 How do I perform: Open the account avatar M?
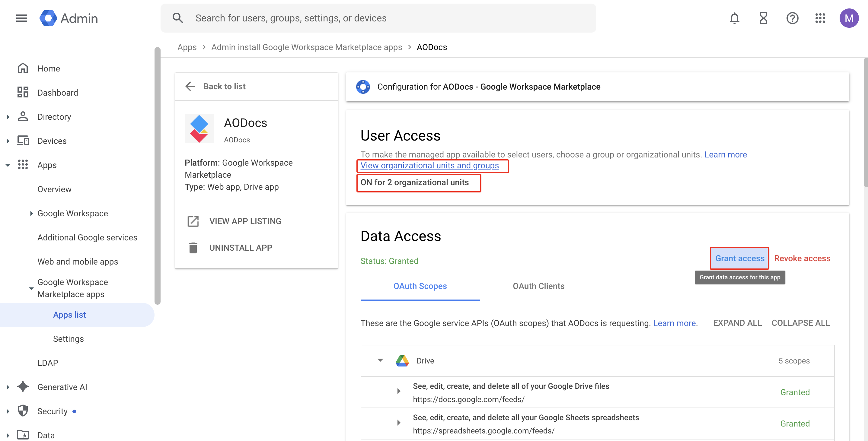pos(849,18)
